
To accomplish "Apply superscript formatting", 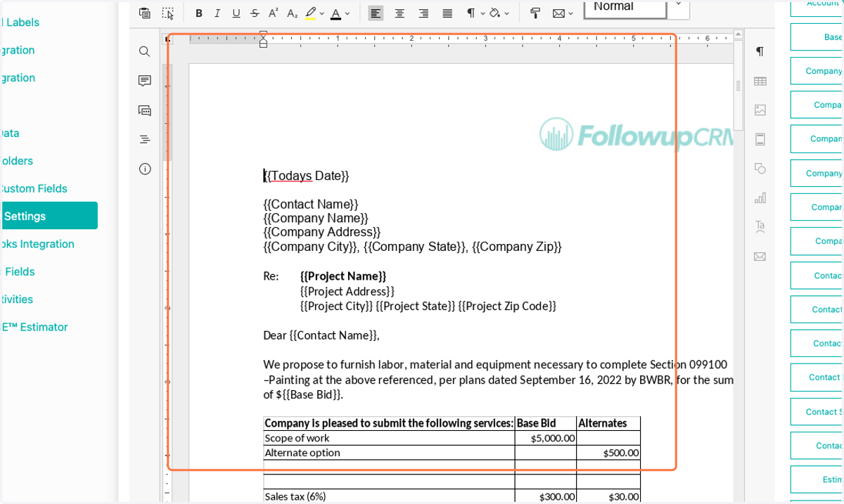I will pyautogui.click(x=274, y=13).
